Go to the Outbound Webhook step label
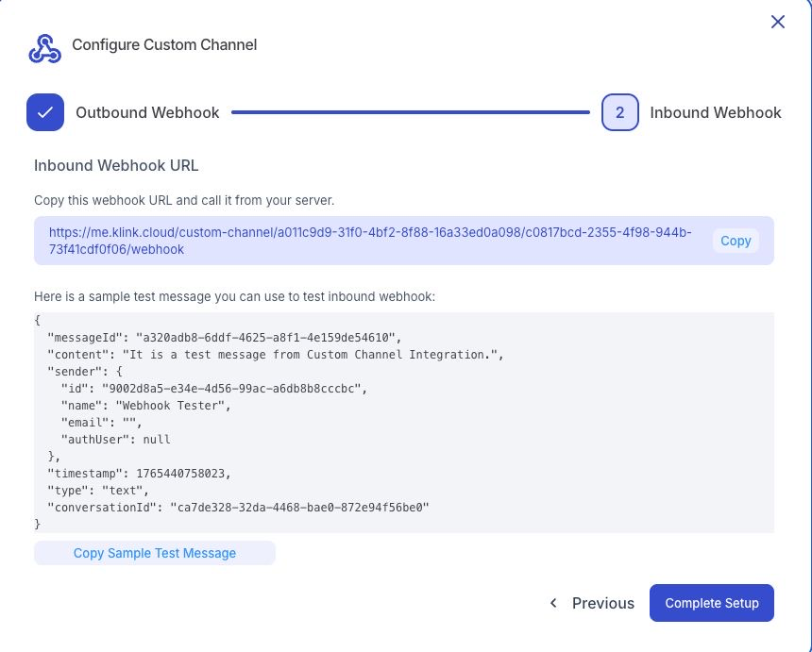 pos(147,112)
